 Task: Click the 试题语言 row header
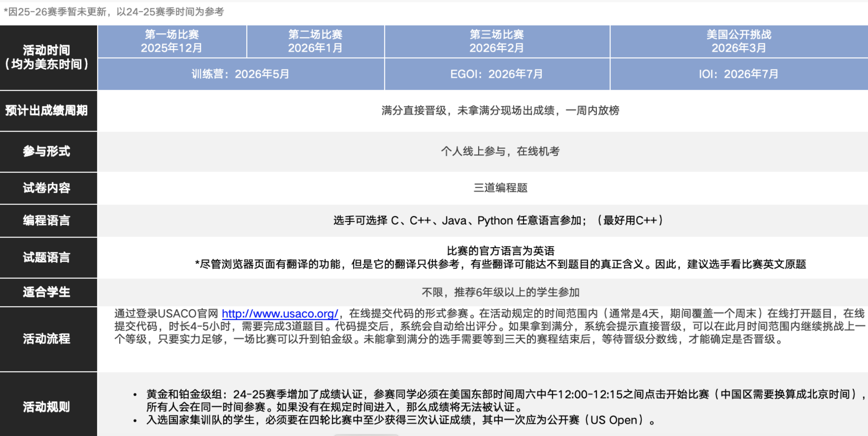point(47,257)
